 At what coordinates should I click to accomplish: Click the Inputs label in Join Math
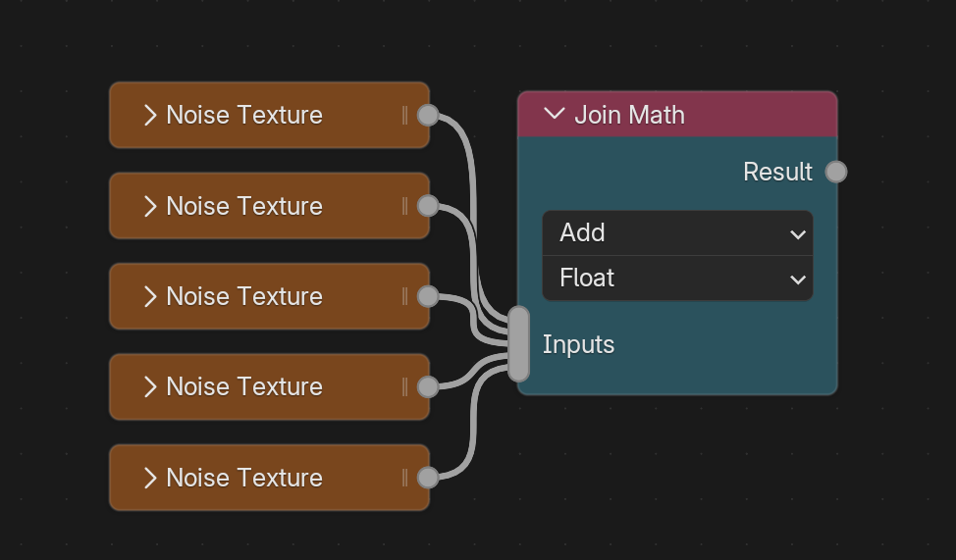click(x=578, y=345)
